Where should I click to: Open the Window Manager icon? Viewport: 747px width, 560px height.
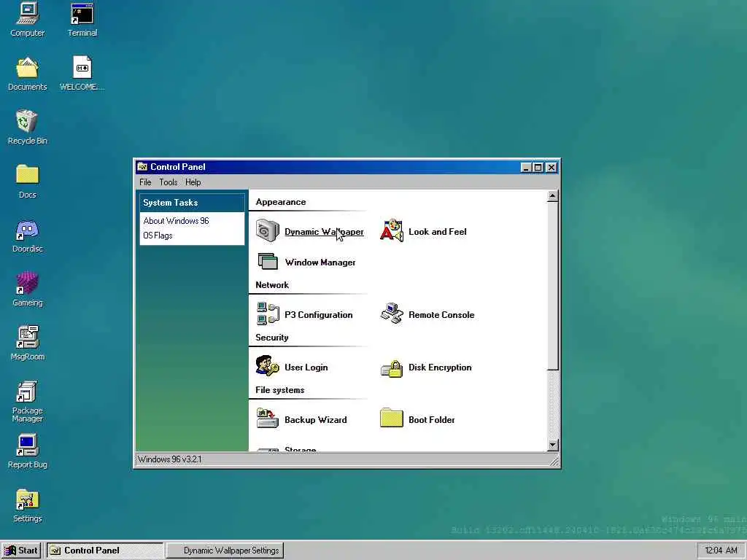pos(268,262)
